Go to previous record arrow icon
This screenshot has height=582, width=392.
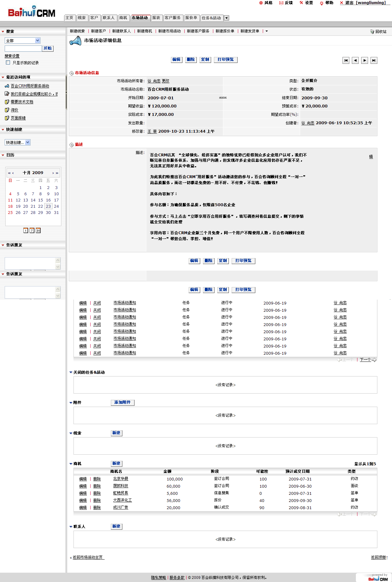355,60
